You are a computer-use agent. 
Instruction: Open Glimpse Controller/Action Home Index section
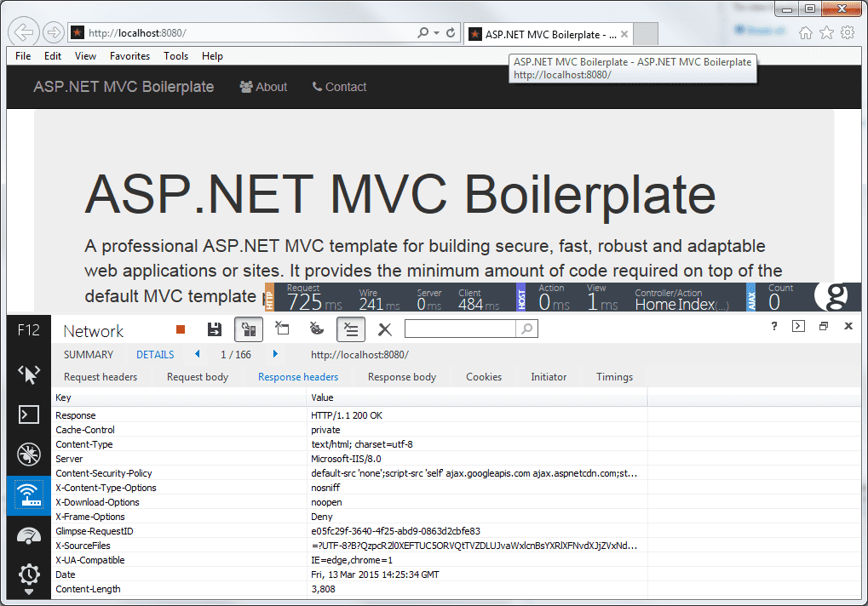click(681, 300)
